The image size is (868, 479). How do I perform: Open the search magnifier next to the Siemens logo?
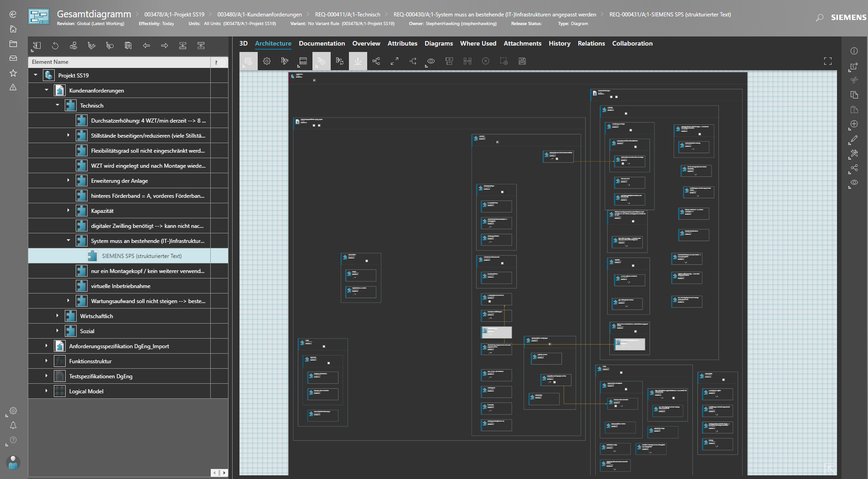pyautogui.click(x=820, y=18)
